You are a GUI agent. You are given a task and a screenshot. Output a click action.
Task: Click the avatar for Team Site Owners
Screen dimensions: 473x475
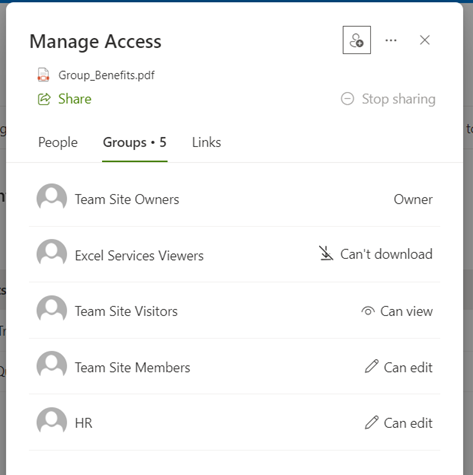click(x=52, y=198)
